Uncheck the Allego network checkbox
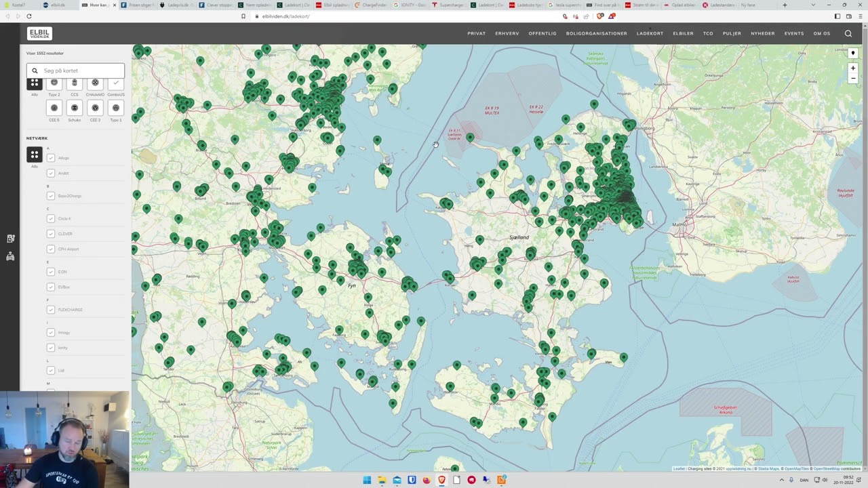This screenshot has width=868, height=488. [51, 158]
